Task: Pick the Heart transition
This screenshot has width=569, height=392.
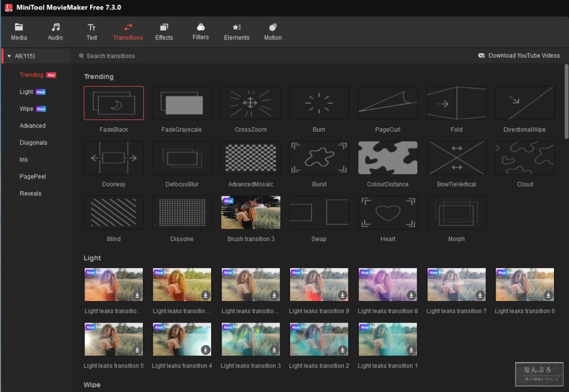Action: coord(388,213)
